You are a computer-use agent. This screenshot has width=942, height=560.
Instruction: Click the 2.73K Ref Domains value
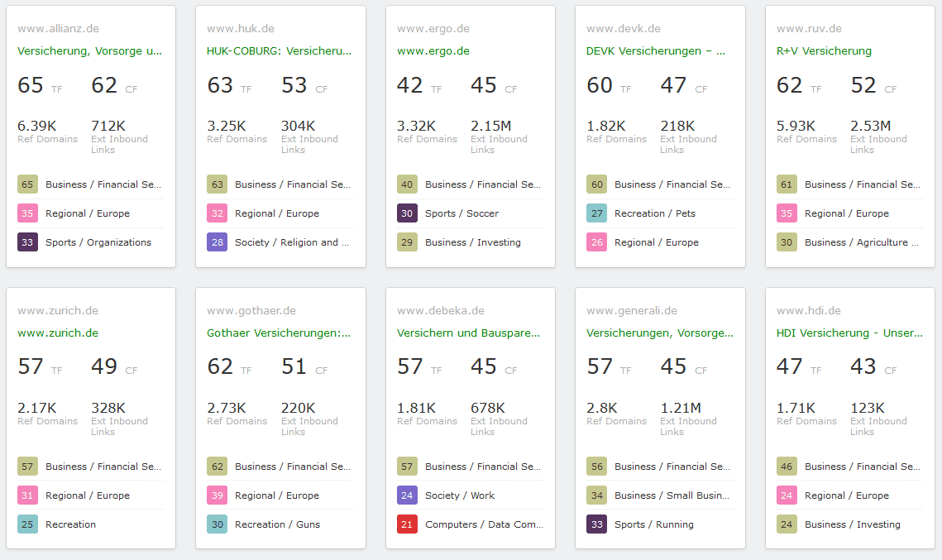point(227,408)
